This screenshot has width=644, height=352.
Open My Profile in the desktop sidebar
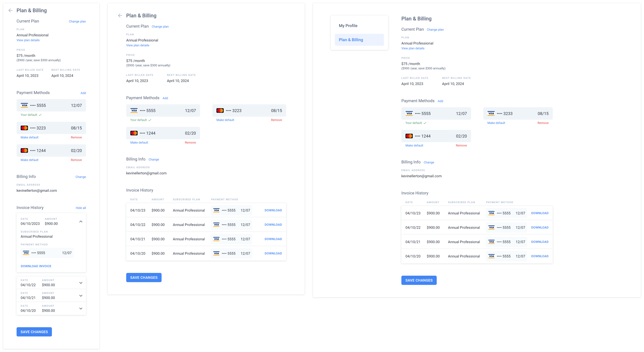click(348, 26)
